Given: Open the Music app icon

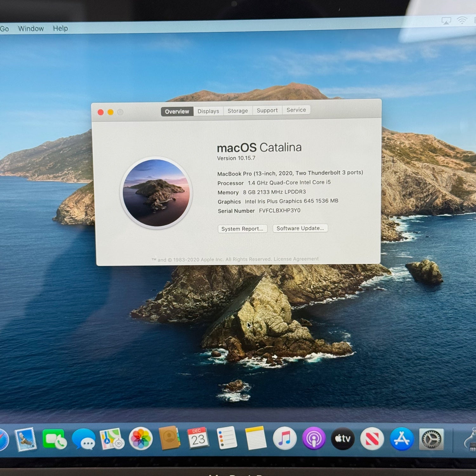Looking at the screenshot, I should (x=285, y=439).
